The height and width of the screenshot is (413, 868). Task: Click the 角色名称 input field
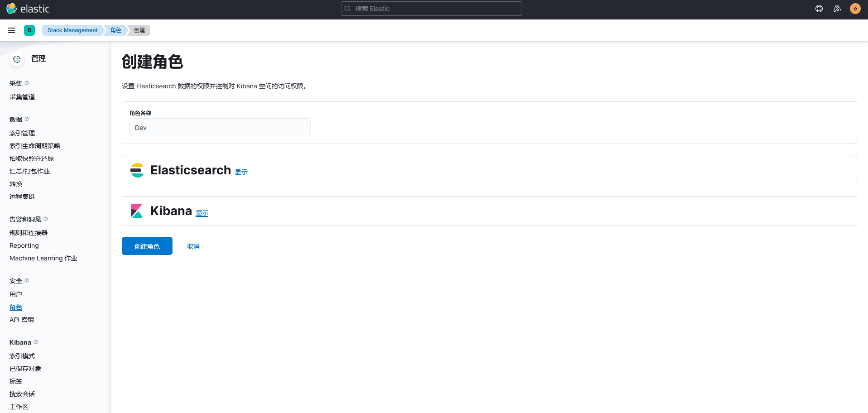click(220, 128)
